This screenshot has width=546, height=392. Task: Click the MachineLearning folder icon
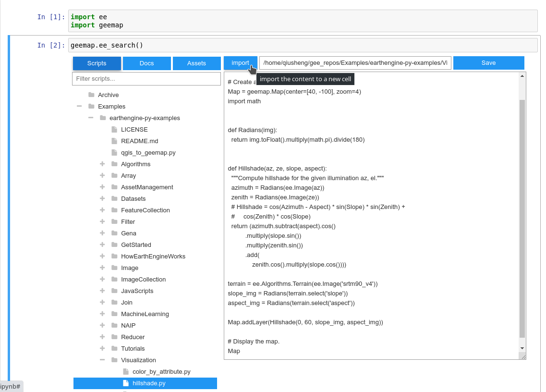point(114,314)
